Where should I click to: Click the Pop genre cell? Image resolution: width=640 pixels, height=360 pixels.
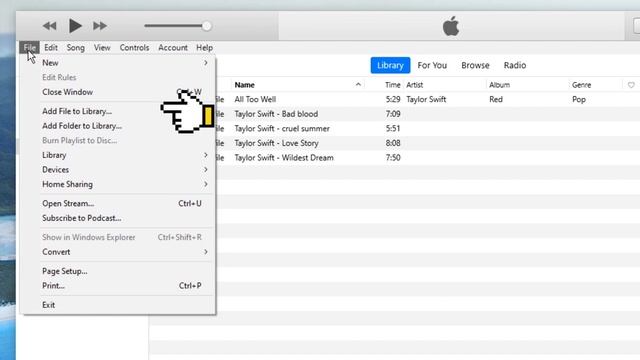point(579,99)
